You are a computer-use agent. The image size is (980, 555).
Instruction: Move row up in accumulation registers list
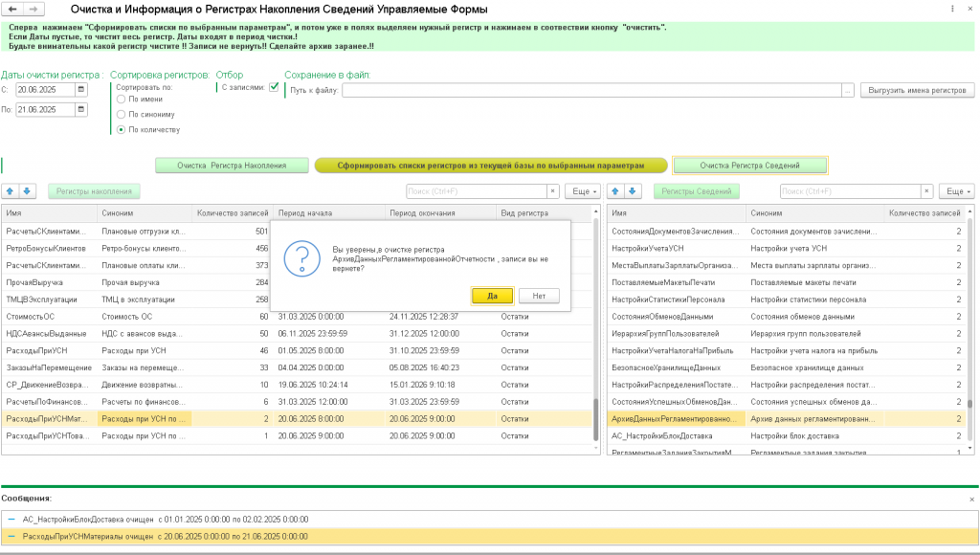point(11,191)
